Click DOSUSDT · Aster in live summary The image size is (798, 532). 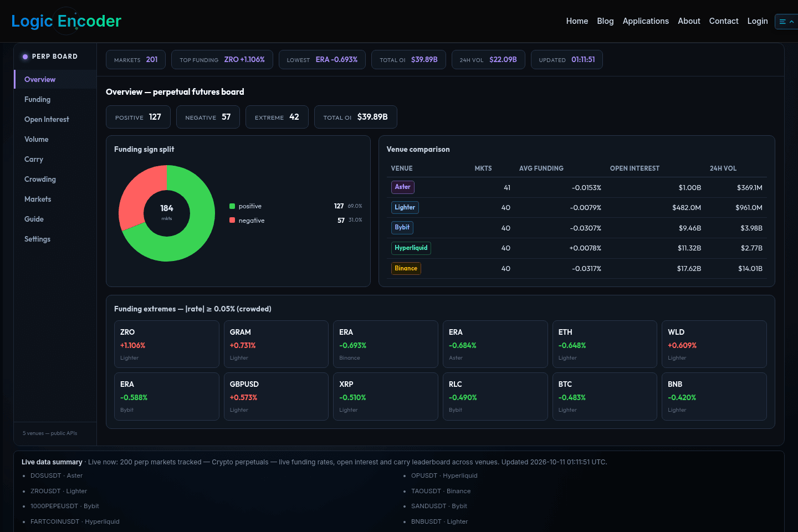[57, 475]
